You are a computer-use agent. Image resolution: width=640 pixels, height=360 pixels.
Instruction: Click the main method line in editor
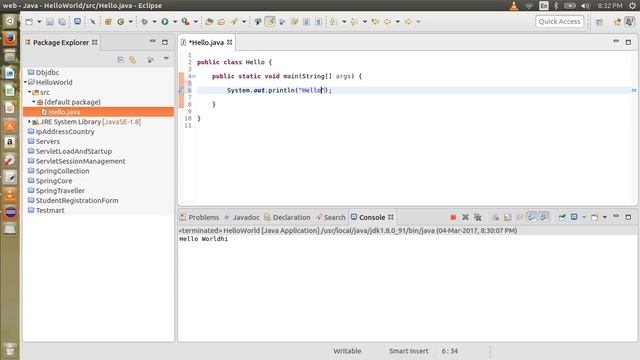[287, 76]
